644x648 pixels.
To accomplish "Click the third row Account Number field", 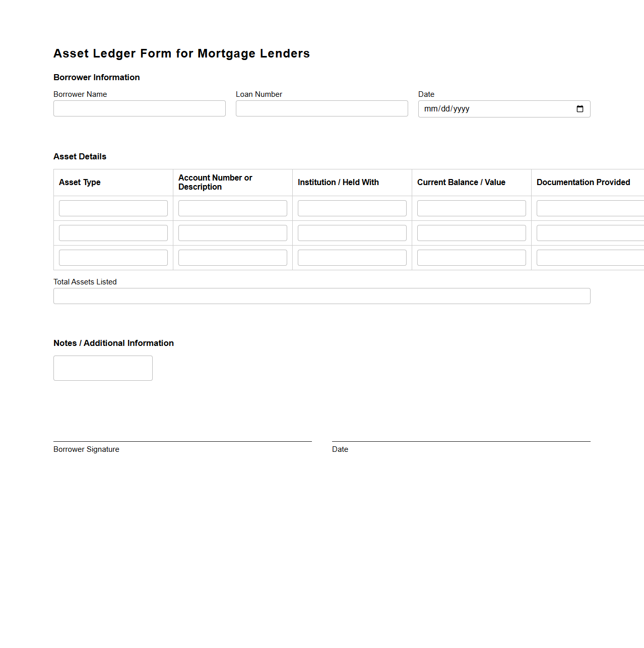I will coord(232,257).
